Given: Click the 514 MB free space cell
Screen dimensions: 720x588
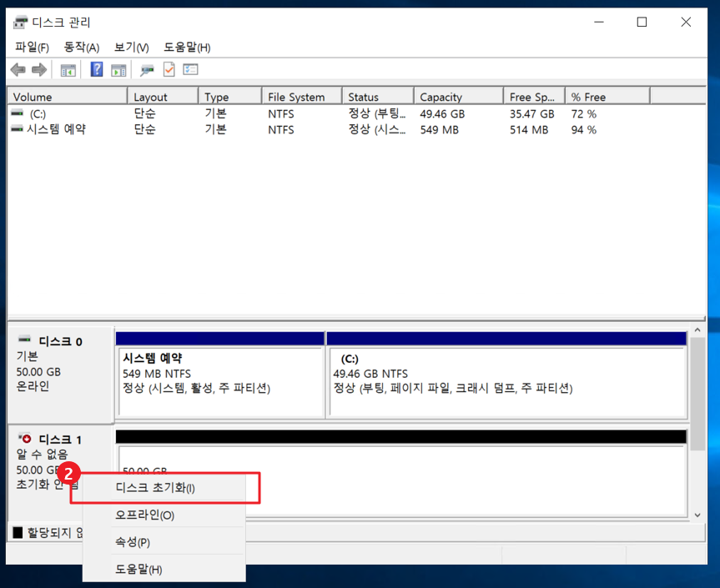Looking at the screenshot, I should (x=529, y=130).
